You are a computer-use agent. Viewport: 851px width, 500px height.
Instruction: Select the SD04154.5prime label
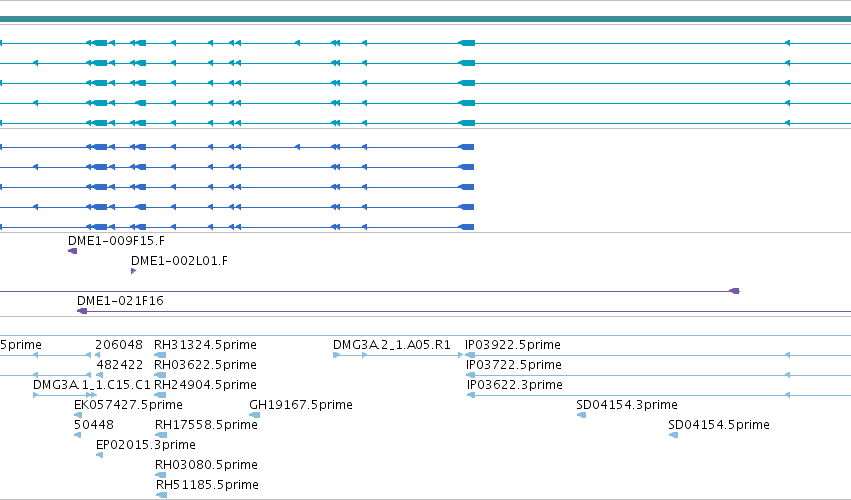(x=719, y=425)
